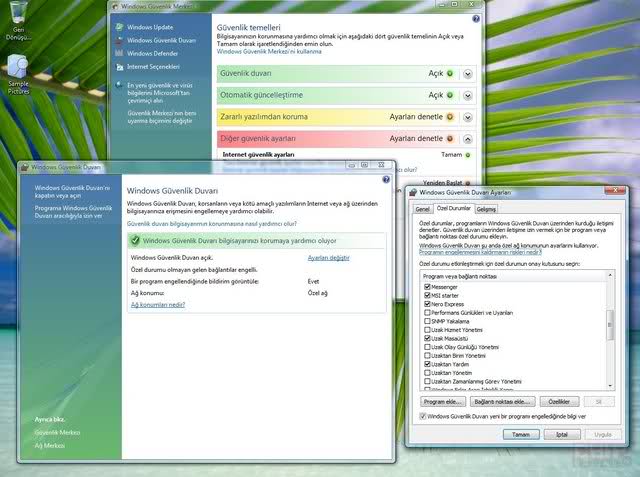Open the Ağ Merkezi link under Ayrıca bkz.
This screenshot has height=477, width=640.
click(x=49, y=446)
